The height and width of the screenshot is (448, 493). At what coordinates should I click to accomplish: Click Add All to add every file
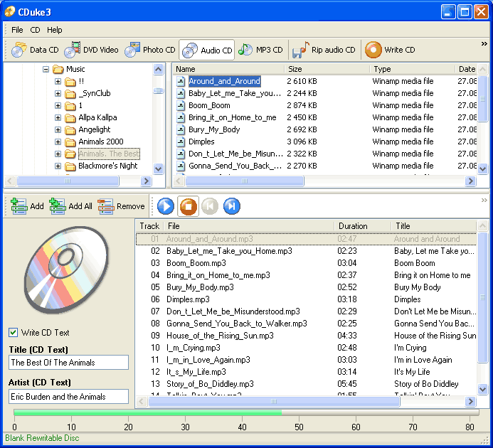[x=70, y=206]
